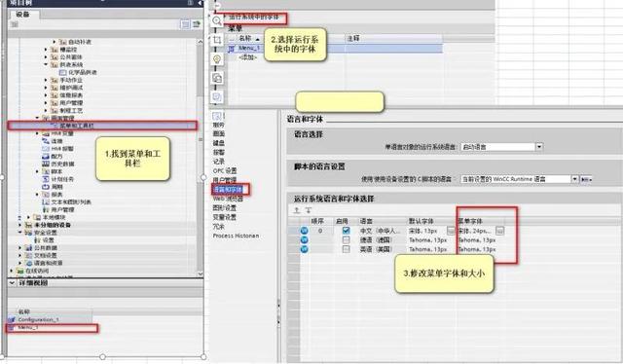Expand the 自动补液 tree node
The height and width of the screenshot is (364, 623).
(55, 42)
